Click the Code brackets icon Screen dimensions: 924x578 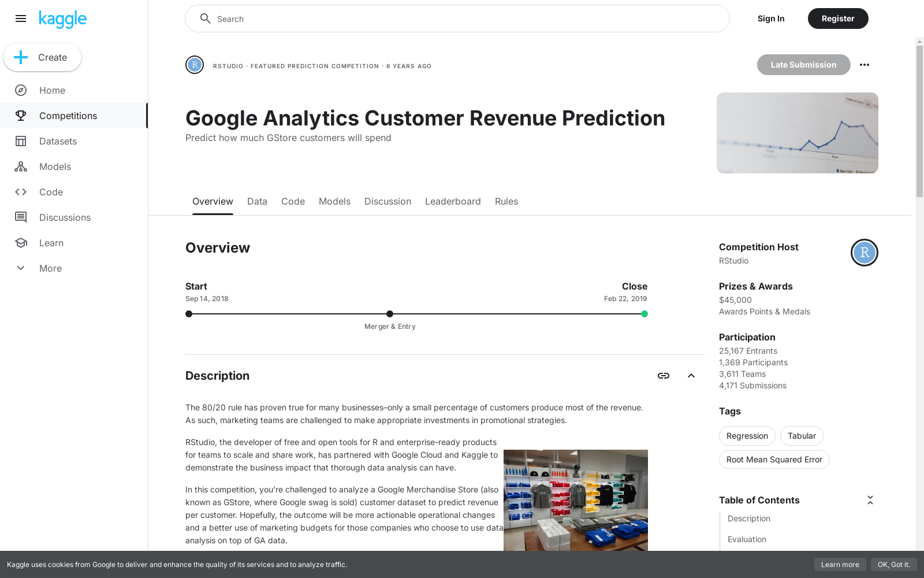(21, 192)
